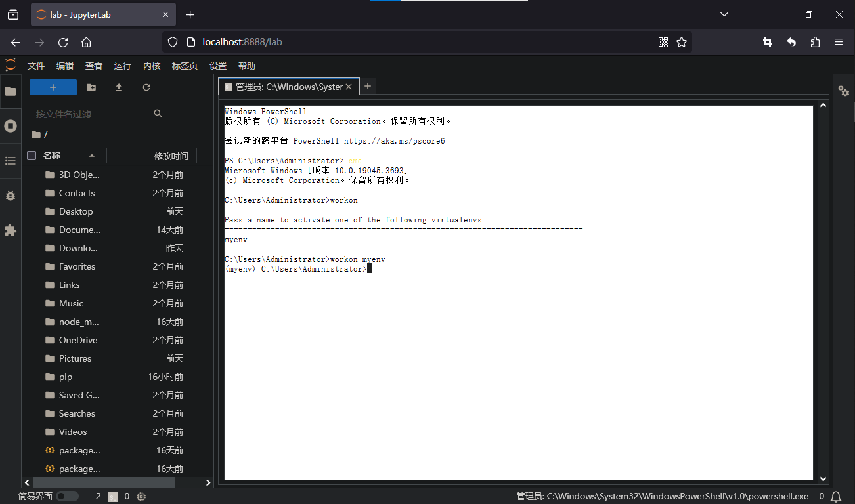Image resolution: width=855 pixels, height=504 pixels.
Task: Open a new browser tab
Action: 190,14
